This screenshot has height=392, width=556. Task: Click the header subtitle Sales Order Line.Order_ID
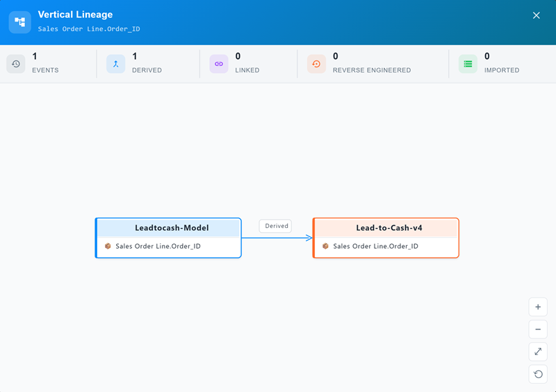(x=89, y=28)
